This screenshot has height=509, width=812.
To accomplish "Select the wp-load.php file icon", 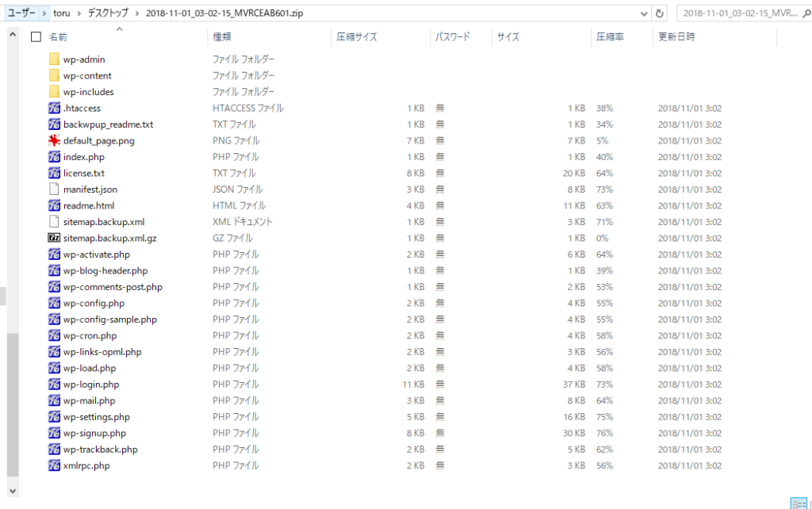I will click(x=54, y=368).
